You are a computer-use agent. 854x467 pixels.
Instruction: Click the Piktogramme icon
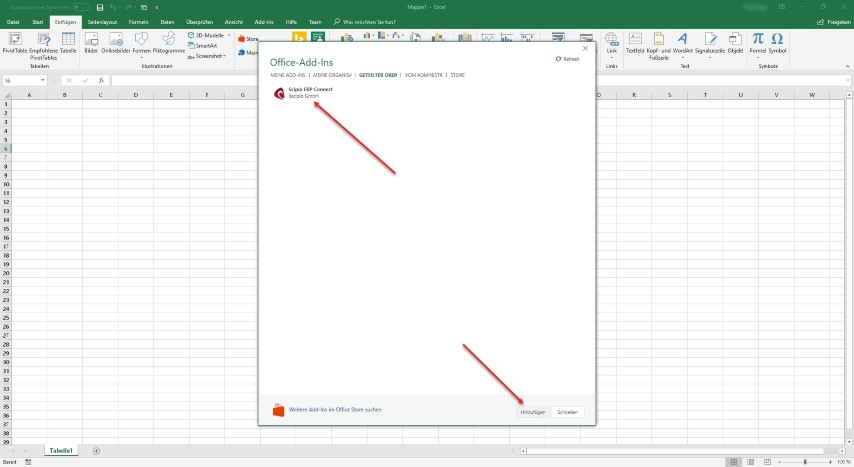169,40
